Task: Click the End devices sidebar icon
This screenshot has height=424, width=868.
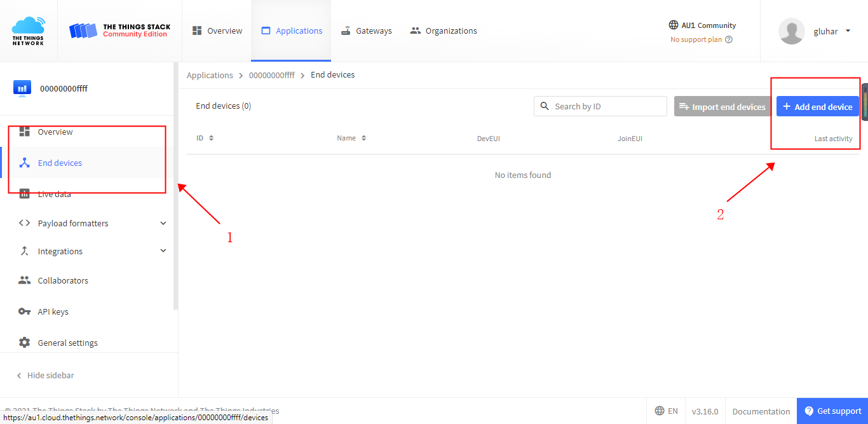Action: pos(25,163)
